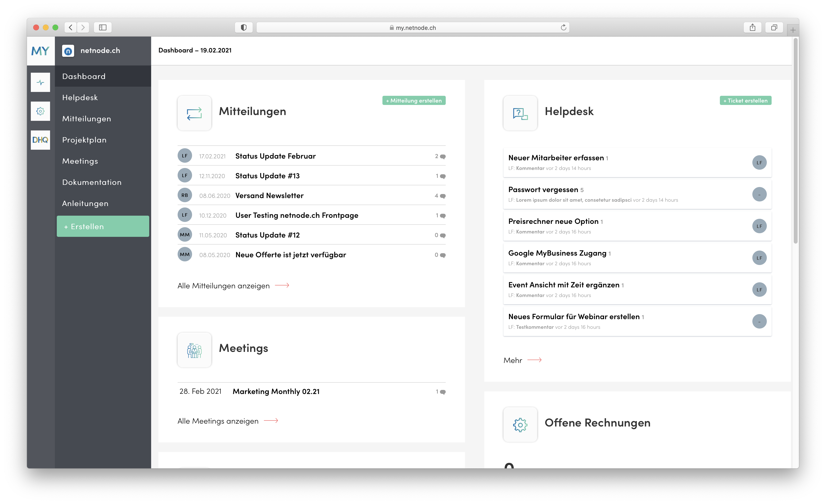826x504 pixels.
Task: Reload the page with refresh icon
Action: [x=563, y=27]
